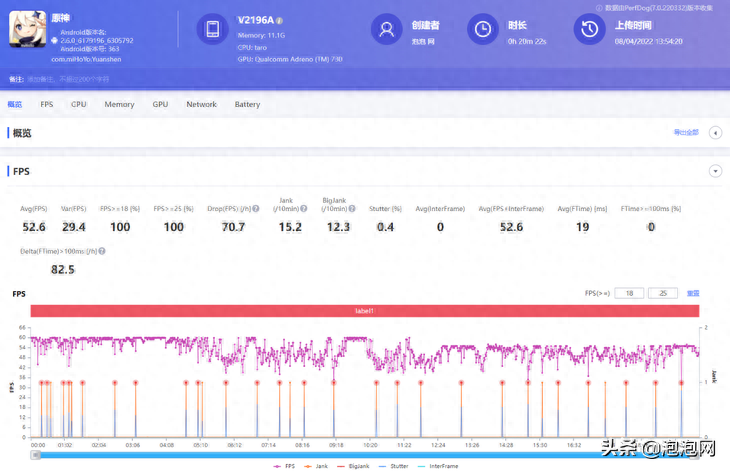
Task: Toggle the InterFrame series in chart legend
Action: click(438, 466)
